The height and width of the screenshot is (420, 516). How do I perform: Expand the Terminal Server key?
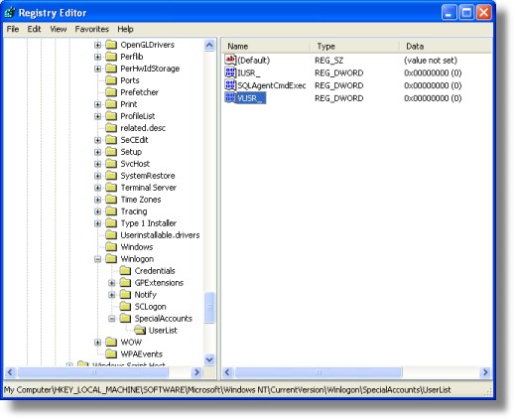97,188
